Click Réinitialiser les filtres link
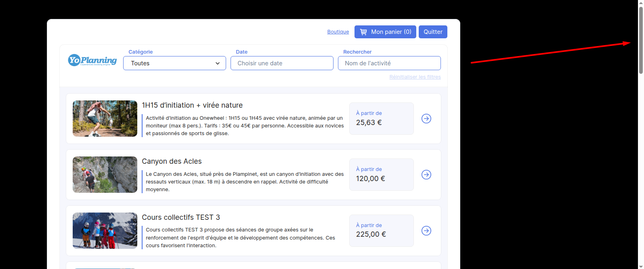Viewport: 644px width, 269px height. coord(415,77)
